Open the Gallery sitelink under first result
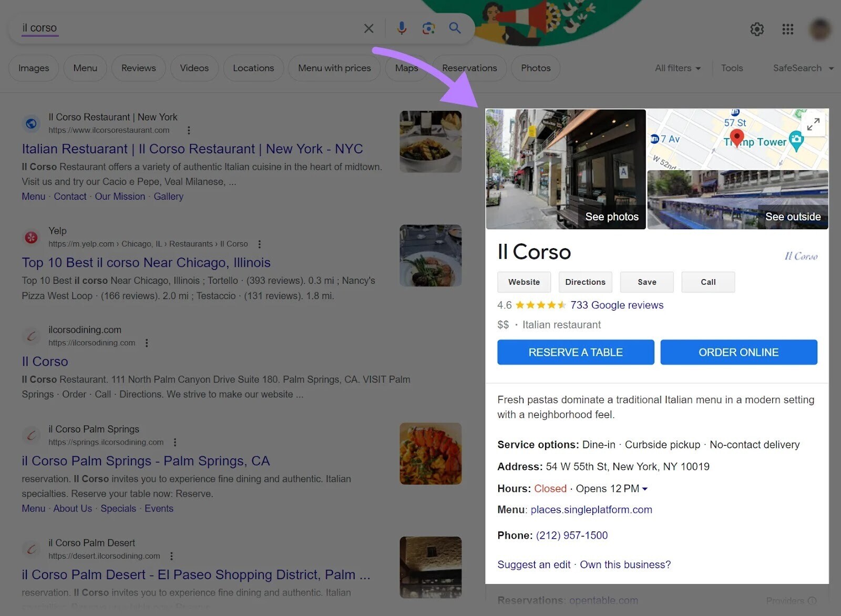 coord(168,197)
